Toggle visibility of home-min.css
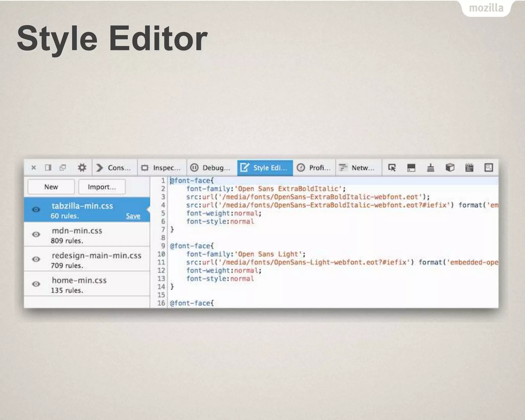The width and height of the screenshot is (525, 420). (36, 284)
